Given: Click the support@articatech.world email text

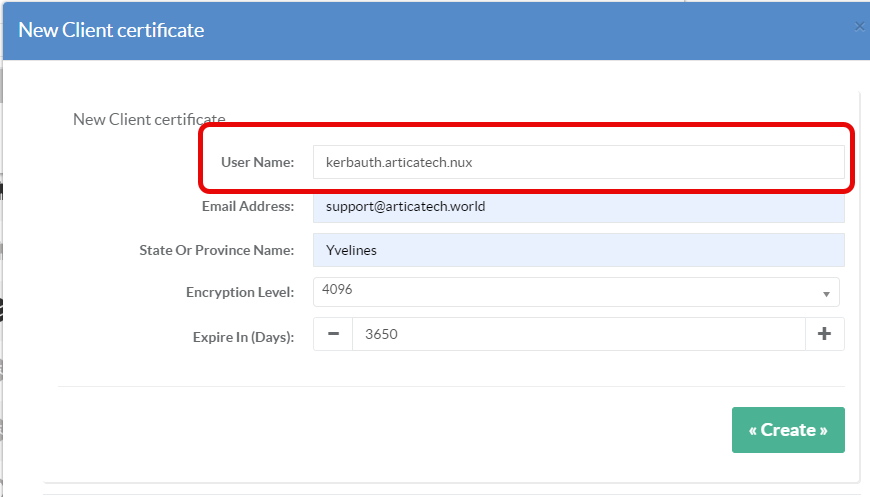Looking at the screenshot, I should click(405, 207).
